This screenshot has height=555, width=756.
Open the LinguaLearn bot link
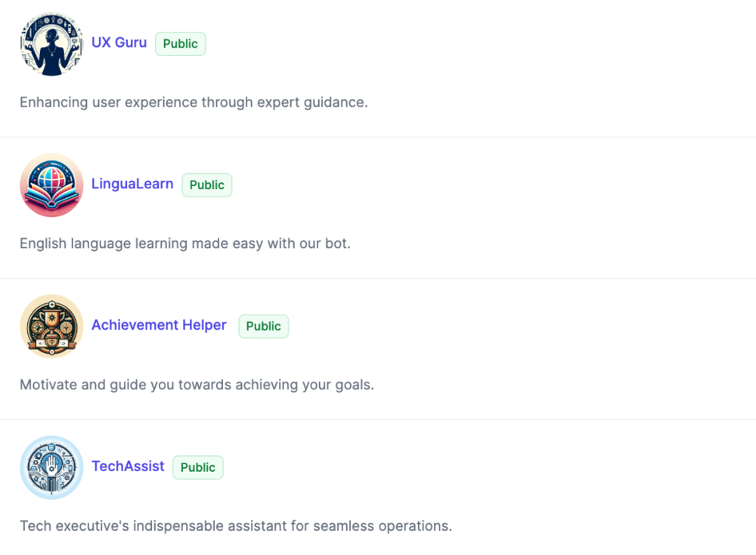tap(132, 184)
